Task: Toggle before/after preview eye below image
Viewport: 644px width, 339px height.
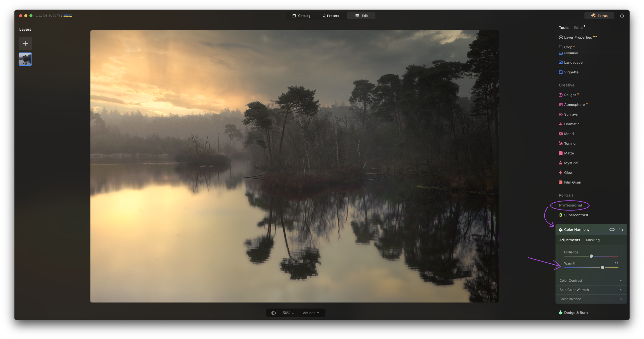Action: point(273,313)
